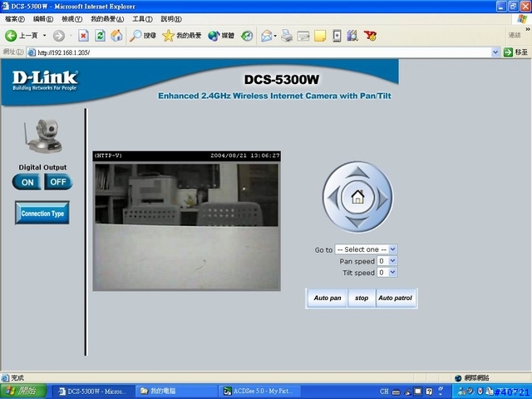Image resolution: width=532 pixels, height=399 pixels.
Task: Open the Back button history arrow
Action: pyautogui.click(x=44, y=36)
